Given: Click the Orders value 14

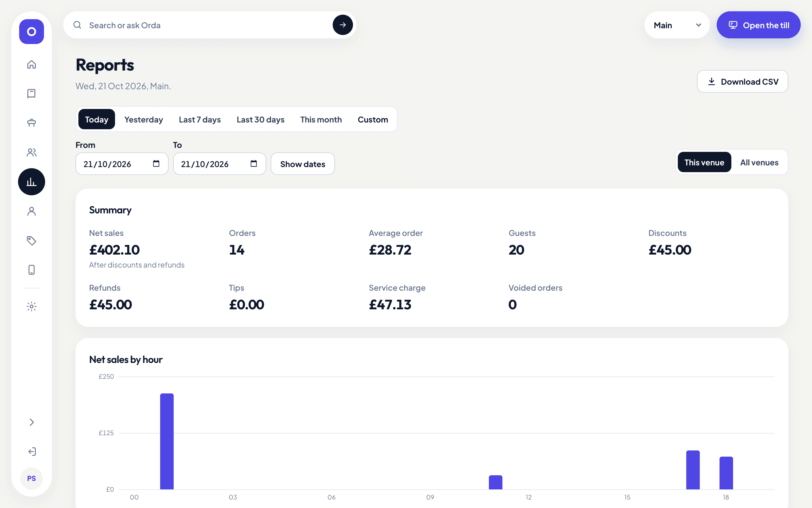Looking at the screenshot, I should point(237,250).
